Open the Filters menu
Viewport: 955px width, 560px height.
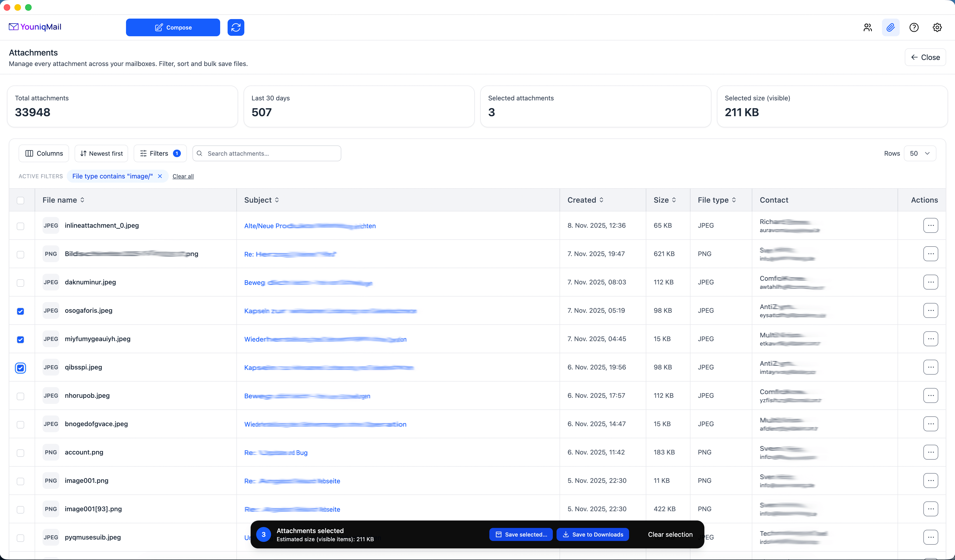[x=160, y=153]
